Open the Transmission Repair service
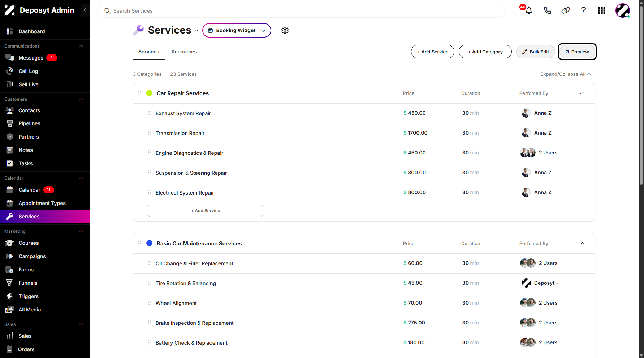This screenshot has width=644, height=358. coord(180,133)
